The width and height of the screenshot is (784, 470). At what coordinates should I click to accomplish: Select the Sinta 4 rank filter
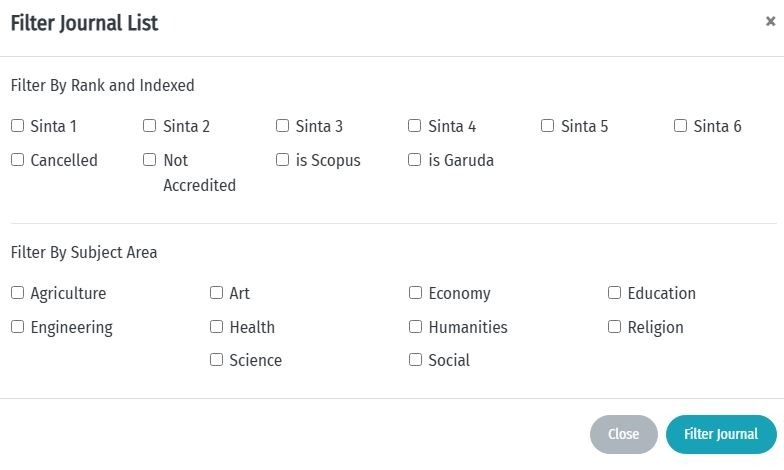(415, 126)
